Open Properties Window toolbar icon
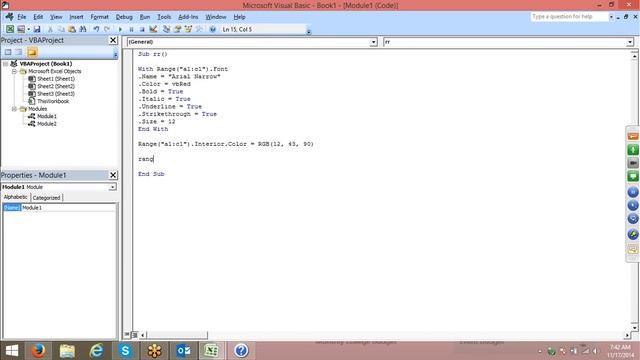 click(177, 29)
